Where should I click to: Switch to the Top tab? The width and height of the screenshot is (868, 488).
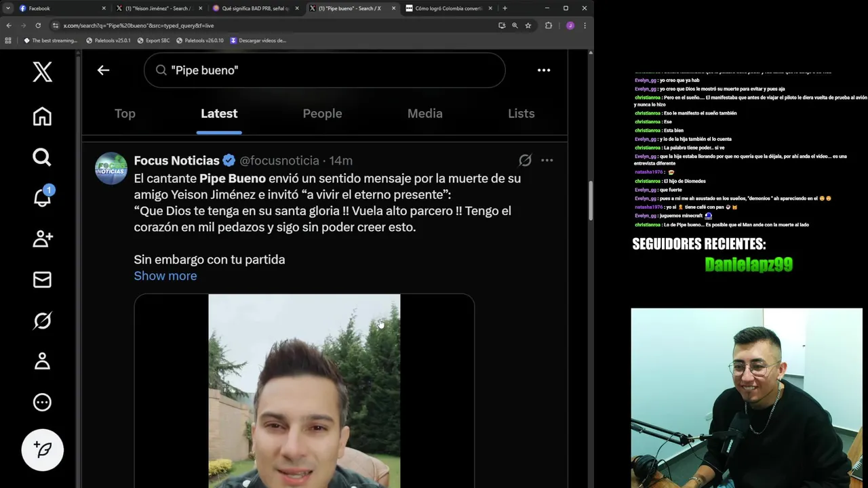125,114
